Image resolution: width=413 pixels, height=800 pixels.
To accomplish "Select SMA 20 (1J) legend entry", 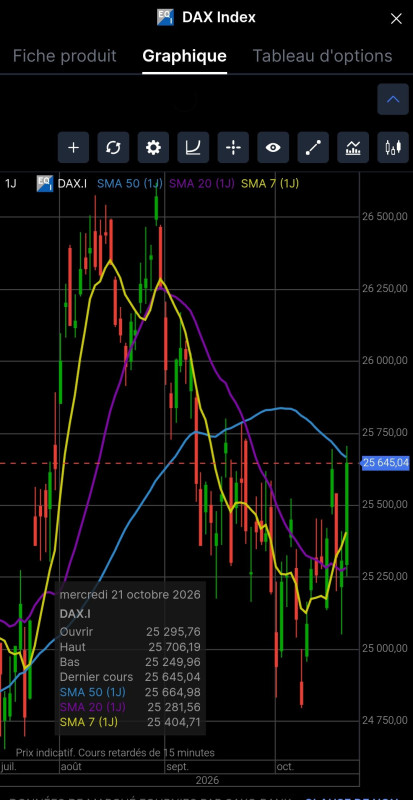I will coord(202,184).
